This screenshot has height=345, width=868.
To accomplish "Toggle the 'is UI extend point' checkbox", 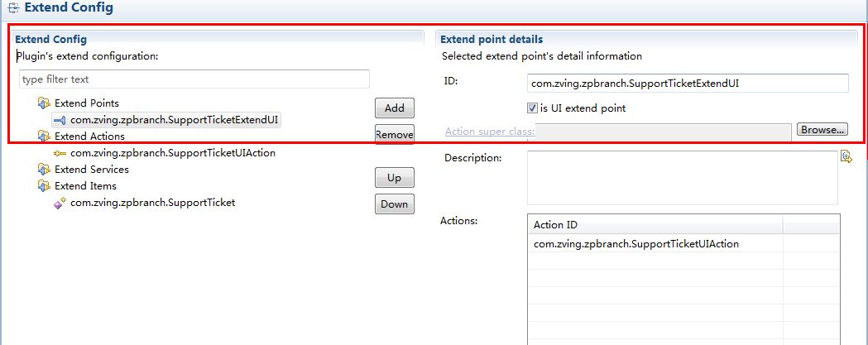I will (532, 108).
